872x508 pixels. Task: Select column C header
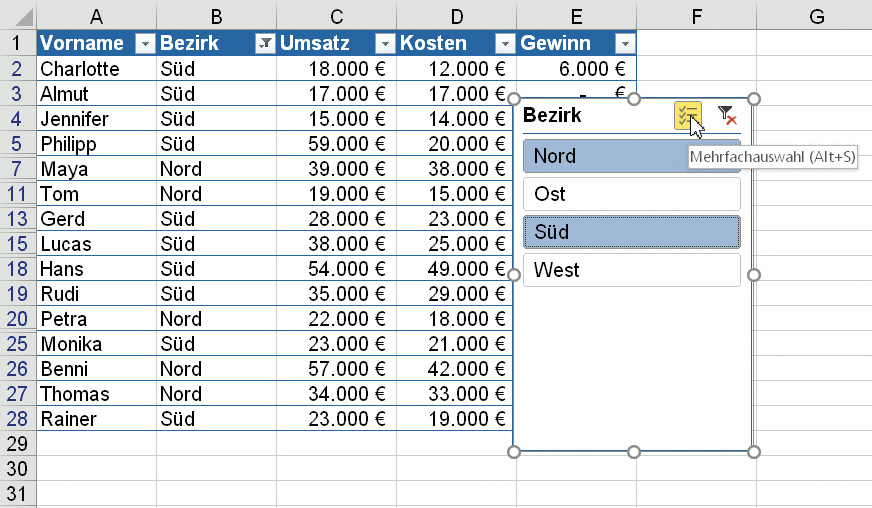[336, 16]
